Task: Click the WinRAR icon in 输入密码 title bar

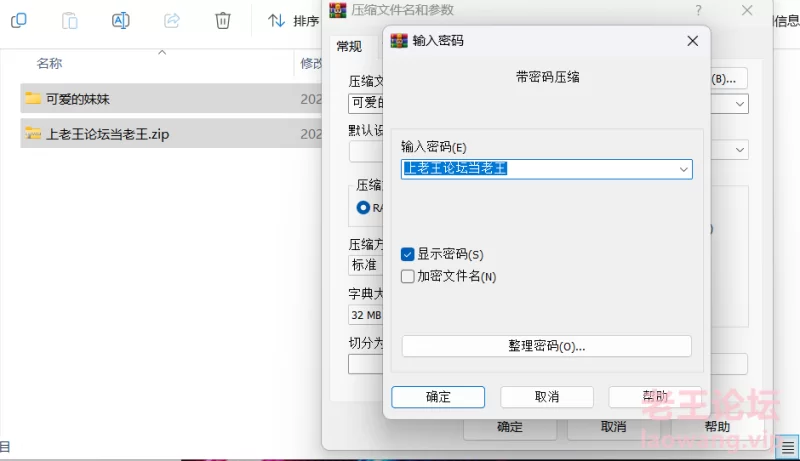Action: pyautogui.click(x=399, y=40)
